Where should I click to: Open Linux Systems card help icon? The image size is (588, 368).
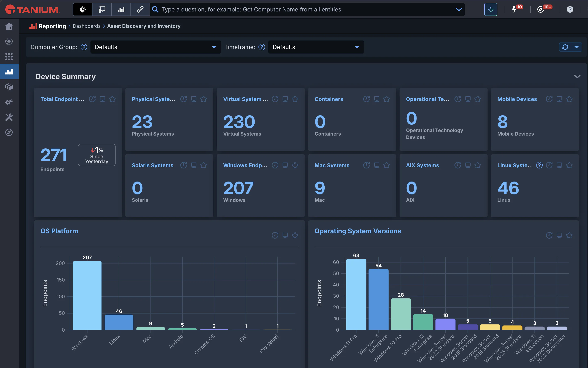[x=539, y=165]
